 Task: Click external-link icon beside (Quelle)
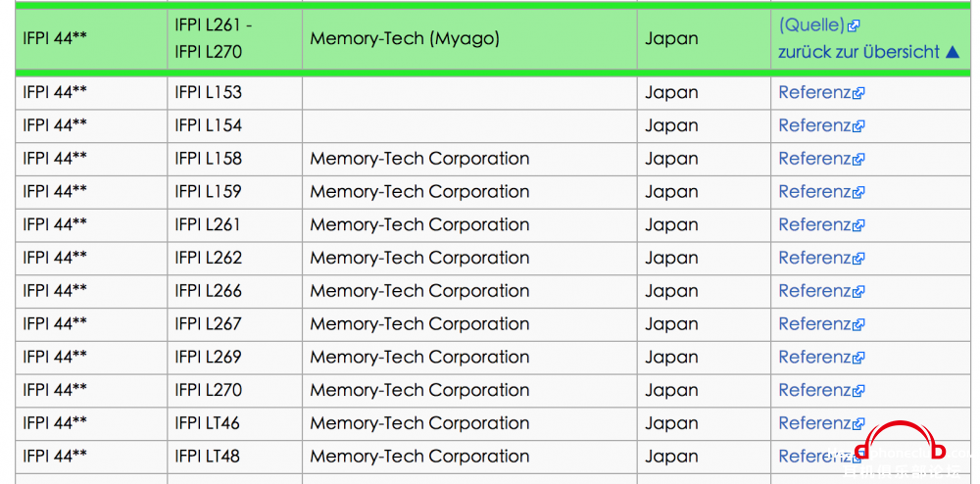(854, 26)
